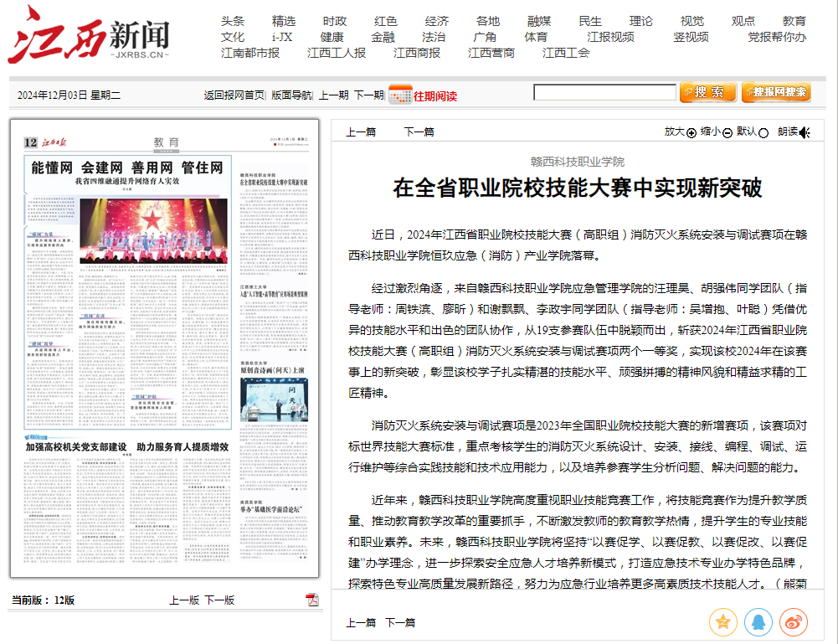Click the 朗读 read-aloud speaker icon

click(805, 132)
